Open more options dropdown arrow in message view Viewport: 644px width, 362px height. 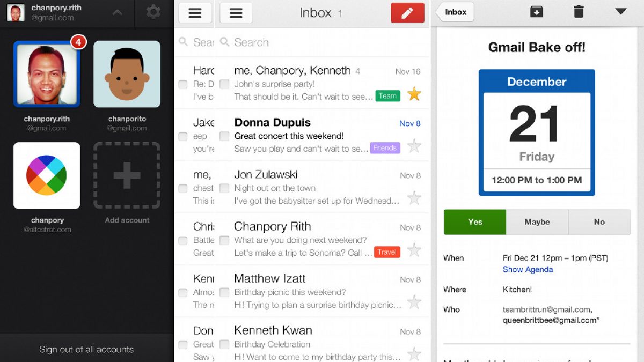click(621, 11)
